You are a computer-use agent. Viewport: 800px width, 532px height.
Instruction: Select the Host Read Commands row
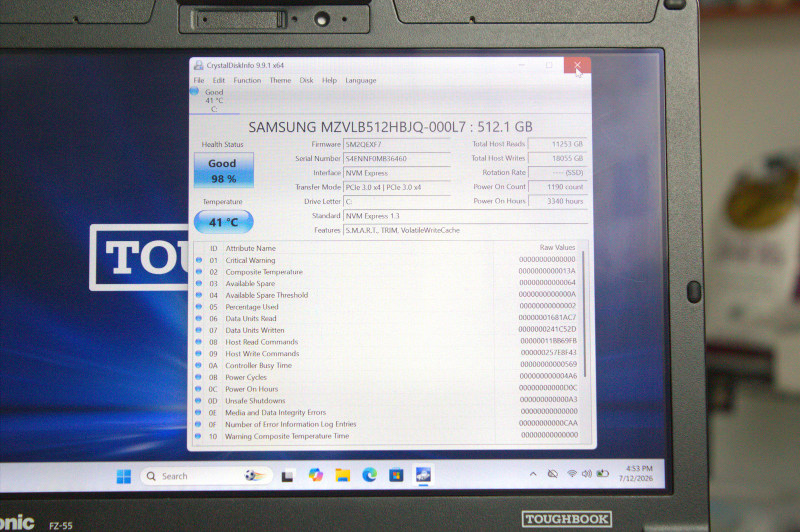(x=387, y=342)
